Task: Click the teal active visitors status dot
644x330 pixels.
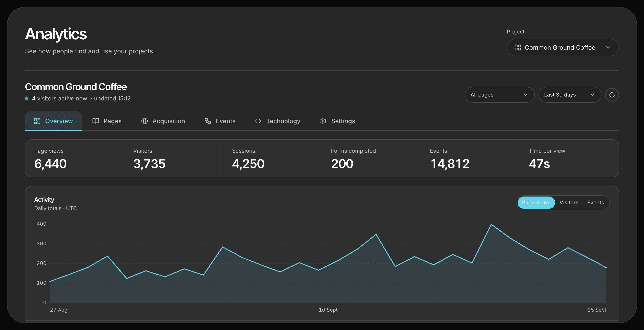Action: click(27, 98)
